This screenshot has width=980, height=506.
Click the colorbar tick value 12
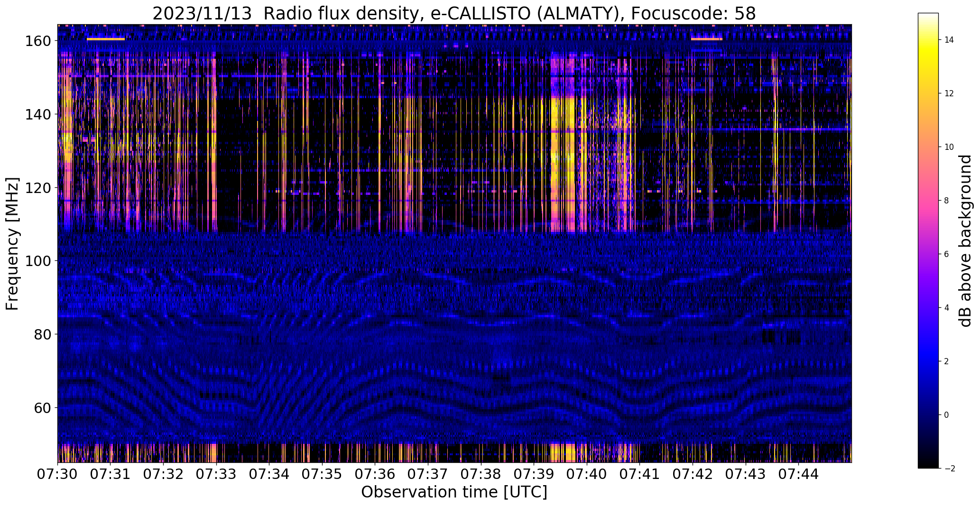click(949, 93)
